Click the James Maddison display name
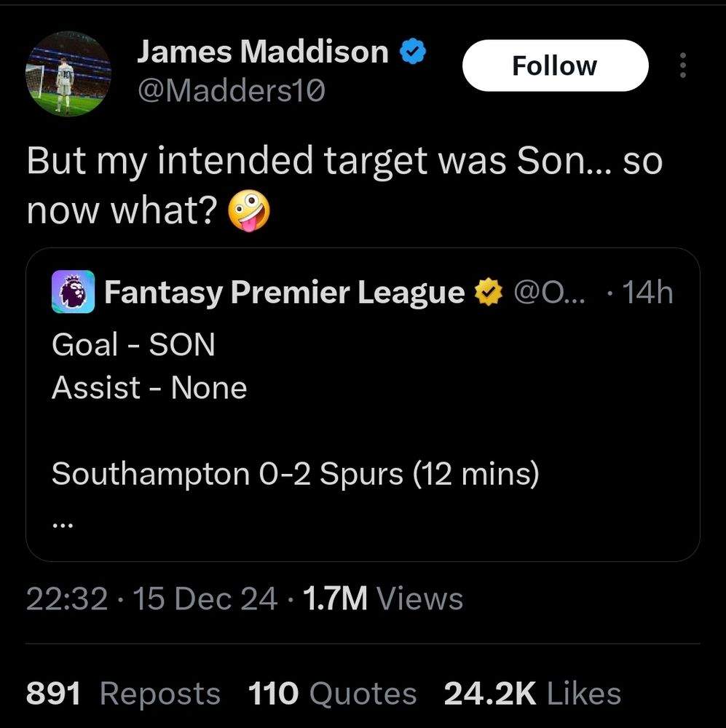 [x=262, y=52]
